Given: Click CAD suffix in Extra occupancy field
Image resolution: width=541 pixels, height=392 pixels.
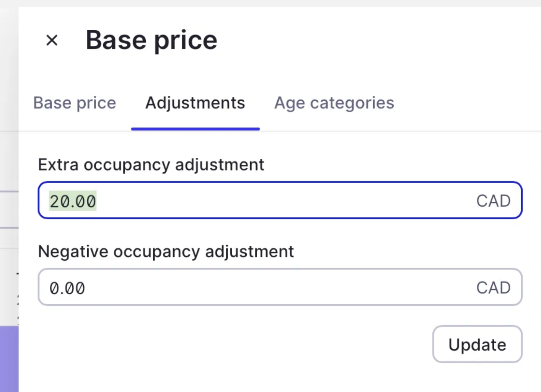Looking at the screenshot, I should tap(493, 201).
